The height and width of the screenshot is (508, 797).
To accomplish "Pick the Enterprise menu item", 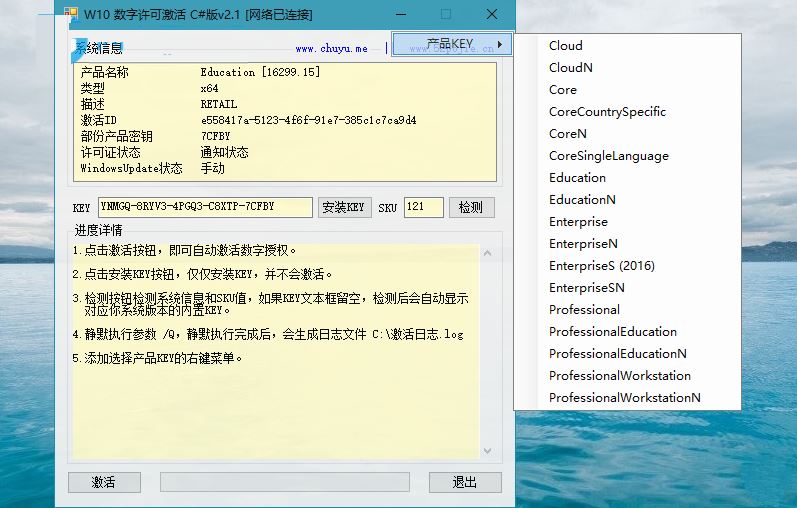I will [x=627, y=222].
